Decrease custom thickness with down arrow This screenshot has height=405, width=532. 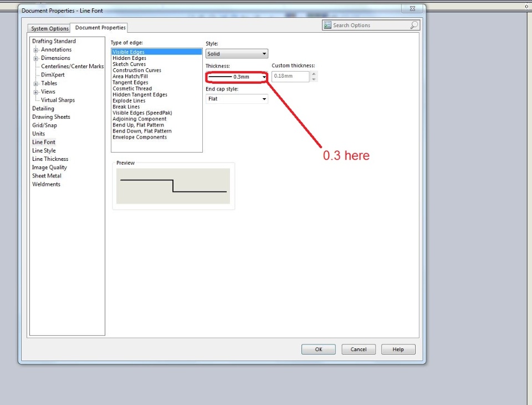pyautogui.click(x=314, y=79)
